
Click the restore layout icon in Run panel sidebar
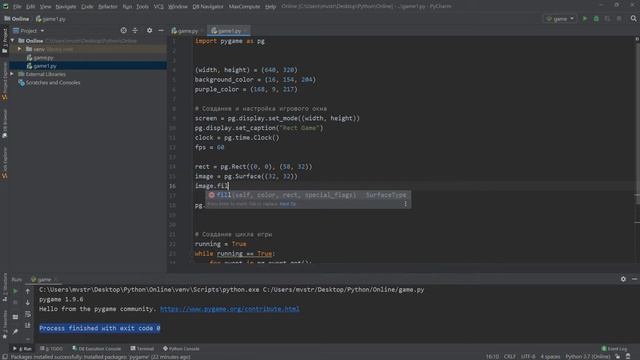pos(15,317)
